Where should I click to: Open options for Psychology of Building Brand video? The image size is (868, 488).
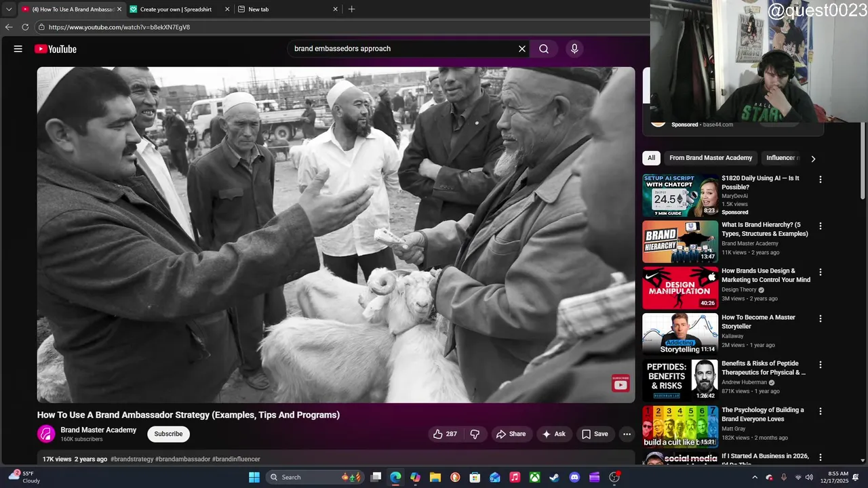(x=820, y=411)
